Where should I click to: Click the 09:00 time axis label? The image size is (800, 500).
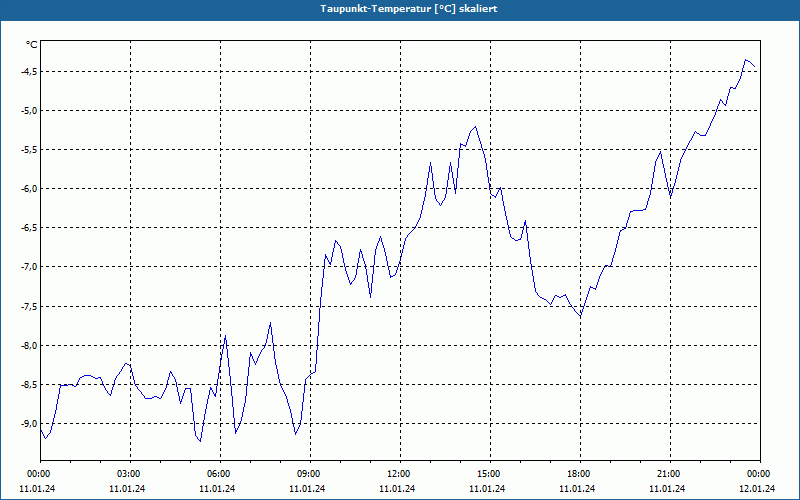click(x=310, y=474)
